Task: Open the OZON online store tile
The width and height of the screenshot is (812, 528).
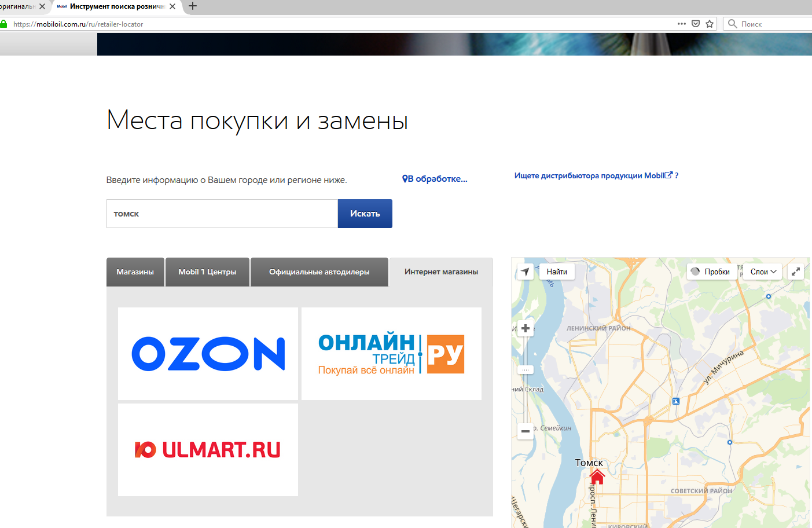Action: coord(208,354)
